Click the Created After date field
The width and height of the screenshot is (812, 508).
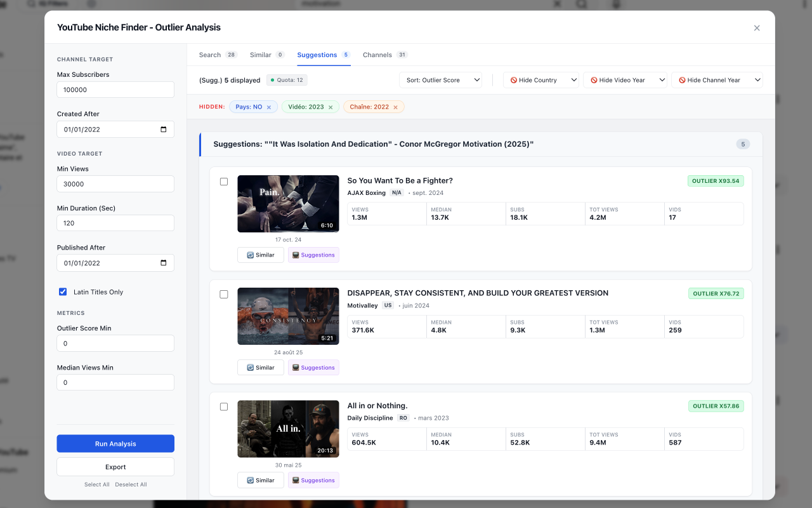coord(115,129)
